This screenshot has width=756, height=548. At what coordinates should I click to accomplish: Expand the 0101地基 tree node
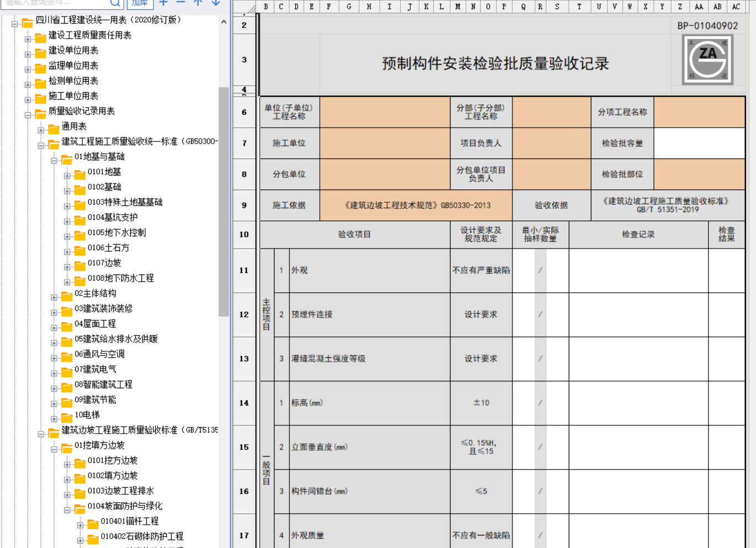coord(67,176)
